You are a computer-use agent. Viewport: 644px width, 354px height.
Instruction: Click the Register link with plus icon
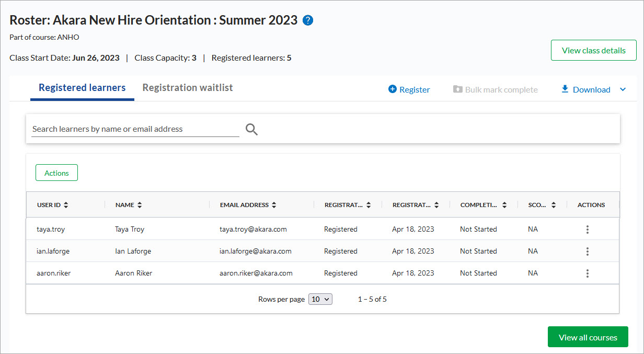[409, 89]
